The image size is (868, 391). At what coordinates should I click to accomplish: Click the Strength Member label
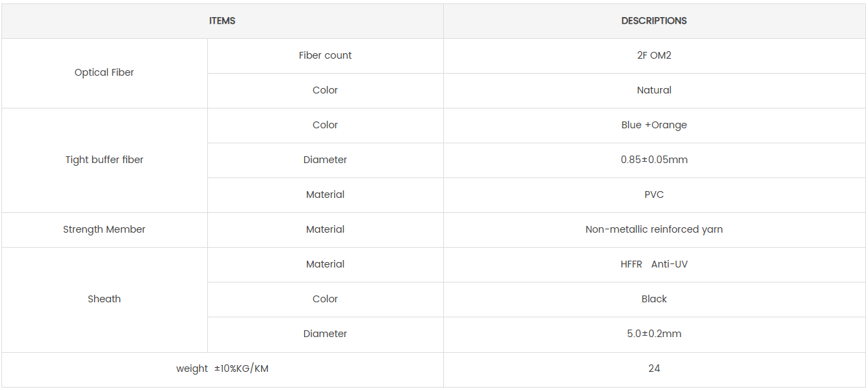[104, 229]
